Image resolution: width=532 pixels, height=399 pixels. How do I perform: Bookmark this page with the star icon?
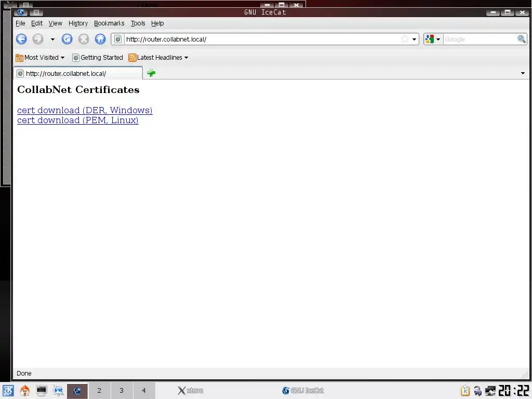404,39
